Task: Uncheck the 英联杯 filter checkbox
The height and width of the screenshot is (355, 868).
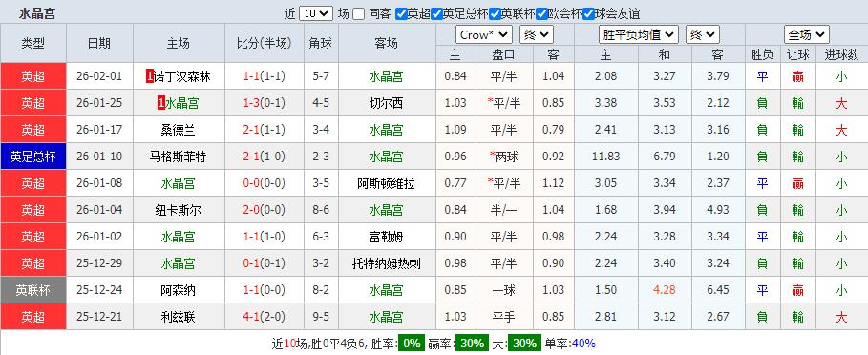Action: point(495,13)
